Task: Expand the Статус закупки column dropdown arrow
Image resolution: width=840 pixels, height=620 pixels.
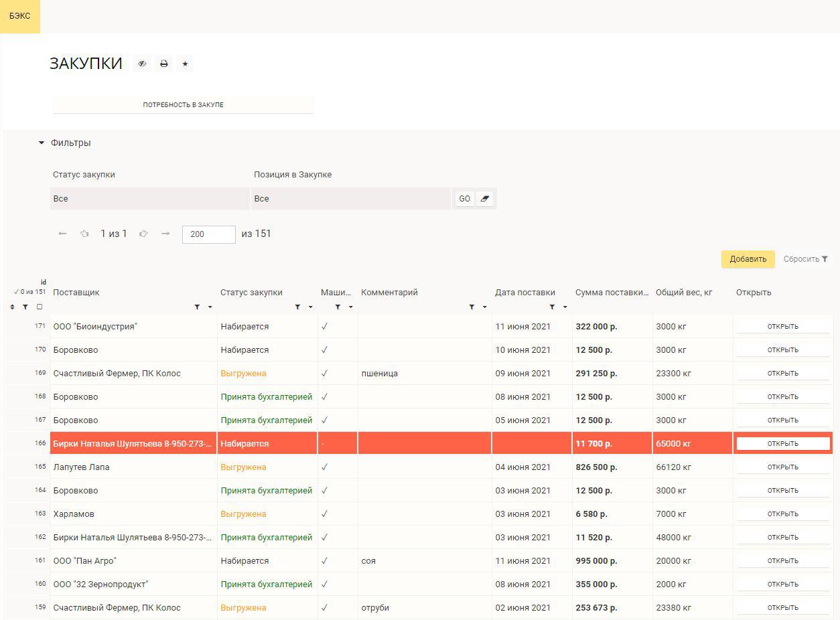Action: click(x=310, y=307)
